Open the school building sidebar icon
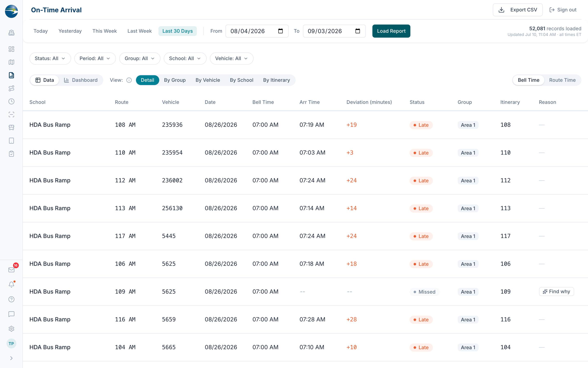Viewport: 588px width, 368px height. click(11, 33)
